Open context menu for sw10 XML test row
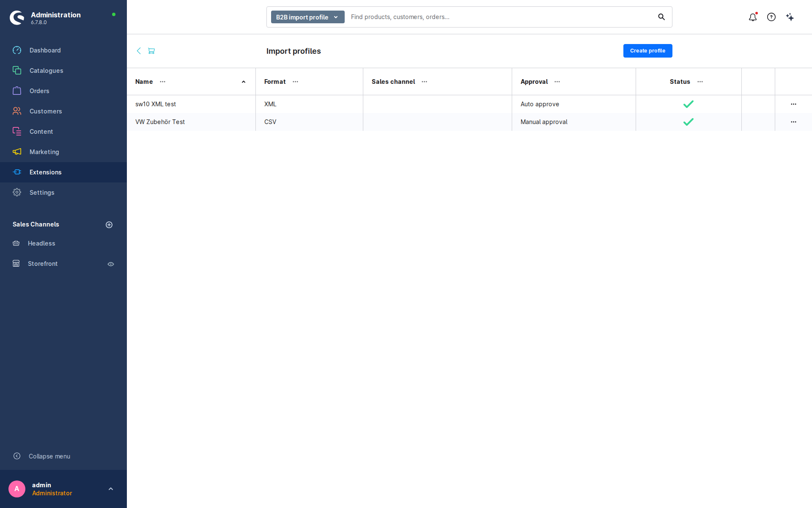This screenshot has width=812, height=508. tap(793, 104)
